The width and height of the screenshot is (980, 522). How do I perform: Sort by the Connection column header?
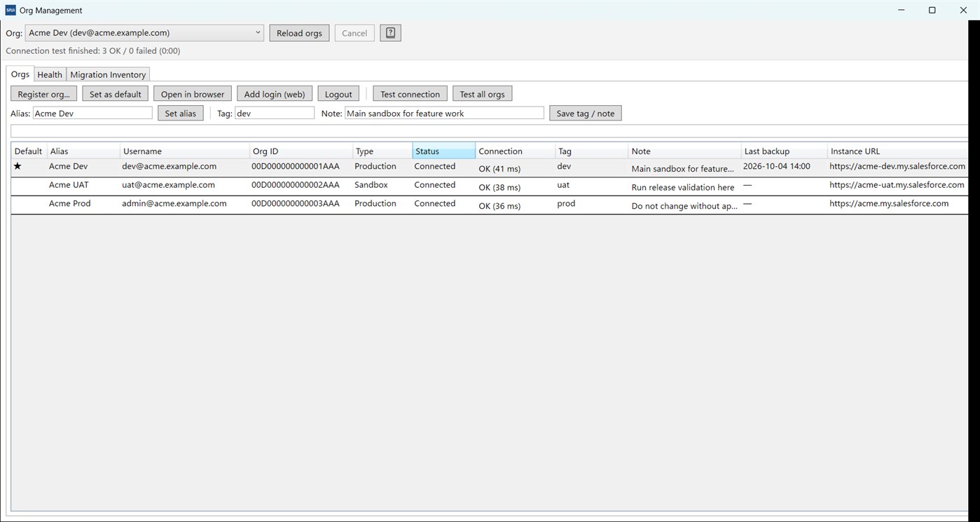coord(515,151)
